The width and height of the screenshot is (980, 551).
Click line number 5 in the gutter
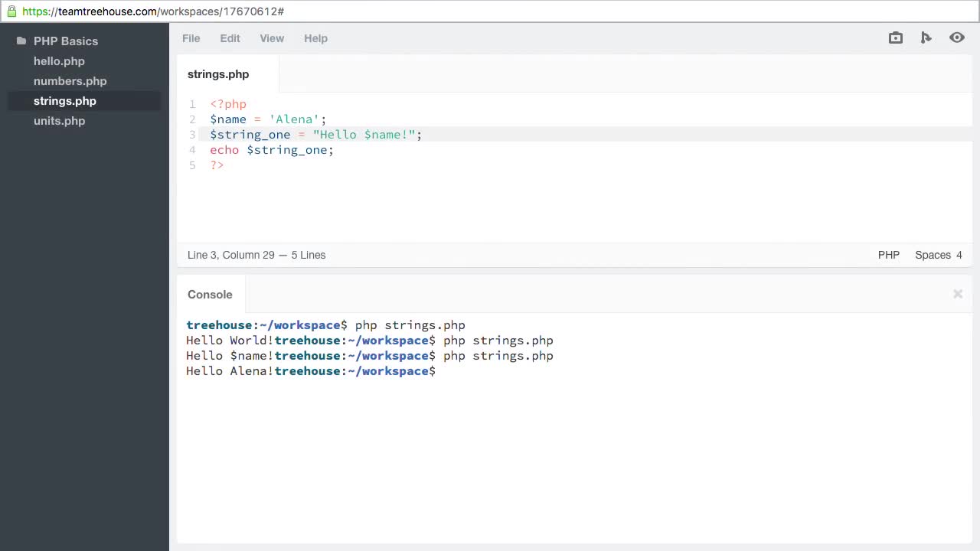(x=192, y=165)
